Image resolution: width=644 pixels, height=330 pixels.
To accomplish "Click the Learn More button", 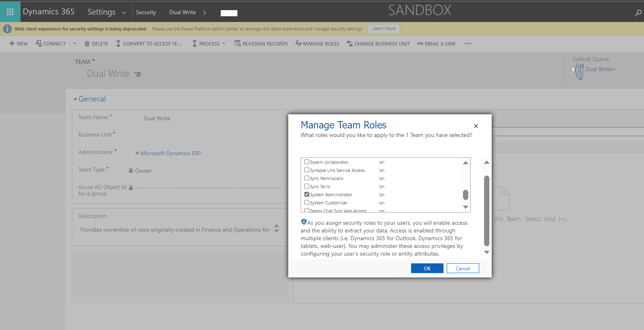I will (x=383, y=28).
